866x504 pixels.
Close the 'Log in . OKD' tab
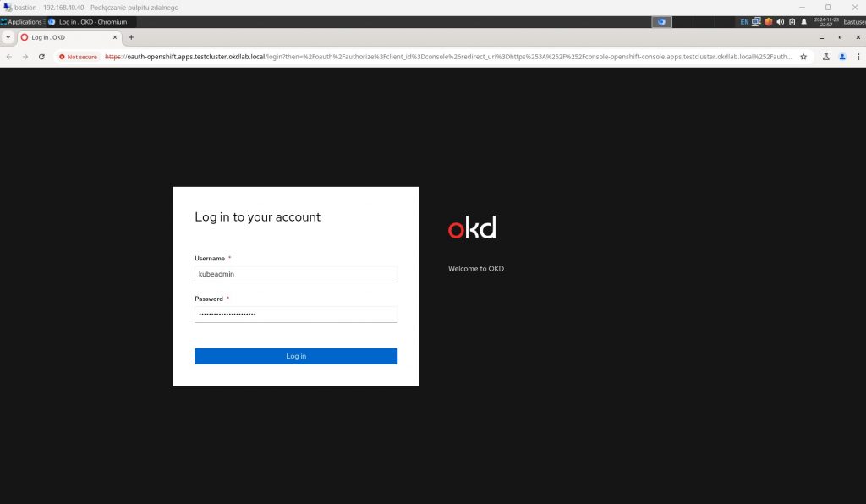116,37
